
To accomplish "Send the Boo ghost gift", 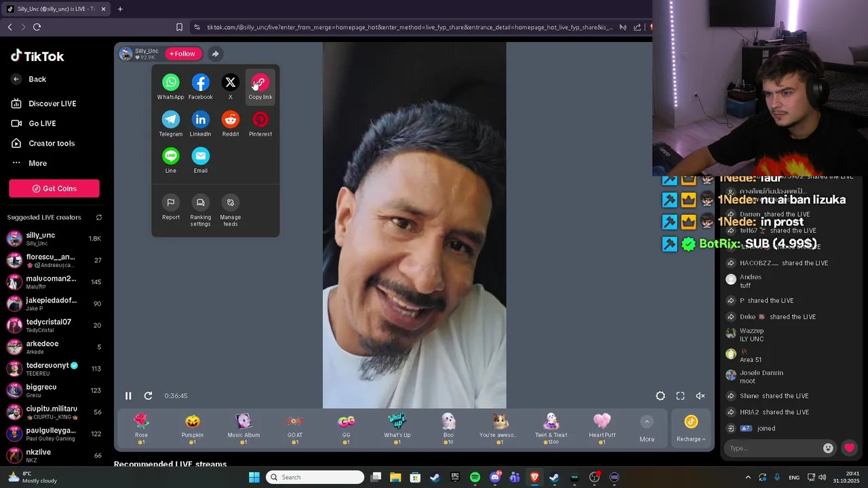I will [448, 429].
